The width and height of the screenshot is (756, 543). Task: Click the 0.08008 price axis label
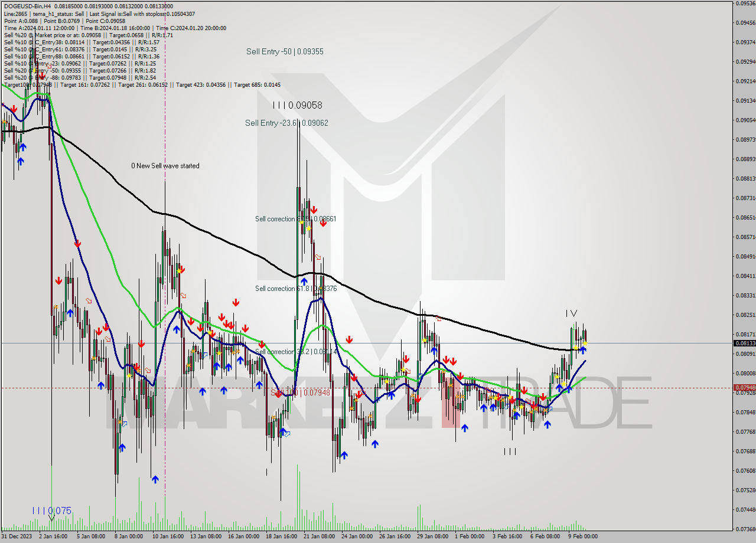[x=745, y=373]
